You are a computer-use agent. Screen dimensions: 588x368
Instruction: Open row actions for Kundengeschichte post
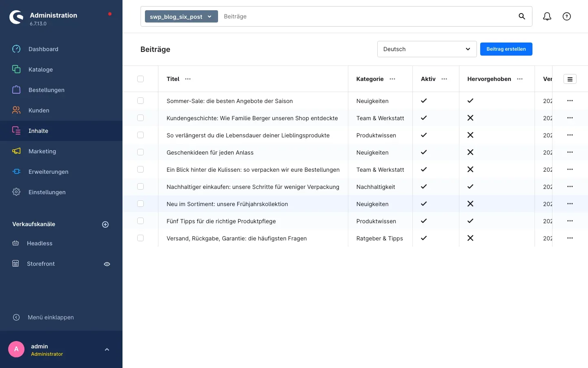point(570,118)
